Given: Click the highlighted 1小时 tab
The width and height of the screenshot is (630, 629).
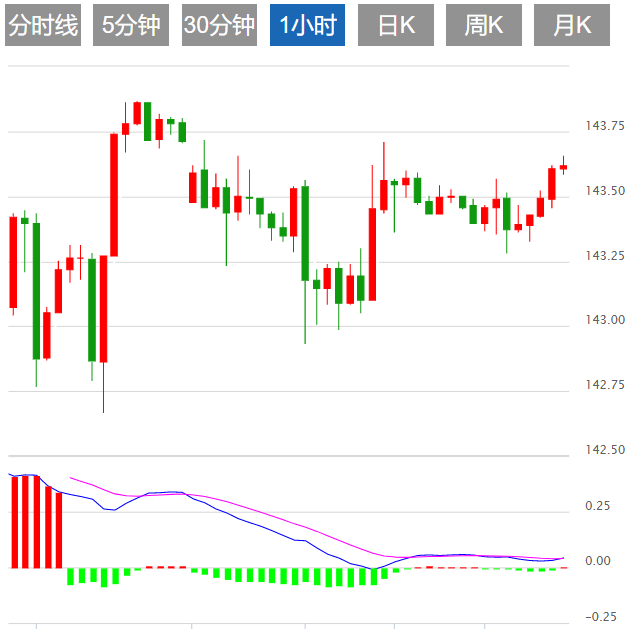Looking at the screenshot, I should 307,26.
